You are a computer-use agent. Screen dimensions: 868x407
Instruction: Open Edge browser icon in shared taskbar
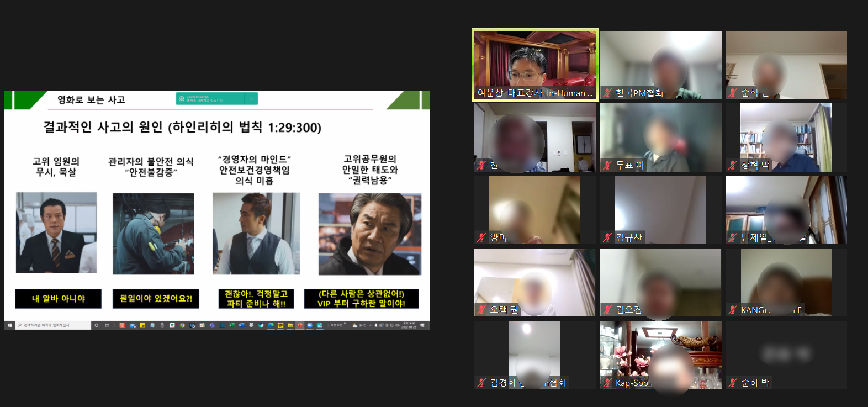coord(271,325)
